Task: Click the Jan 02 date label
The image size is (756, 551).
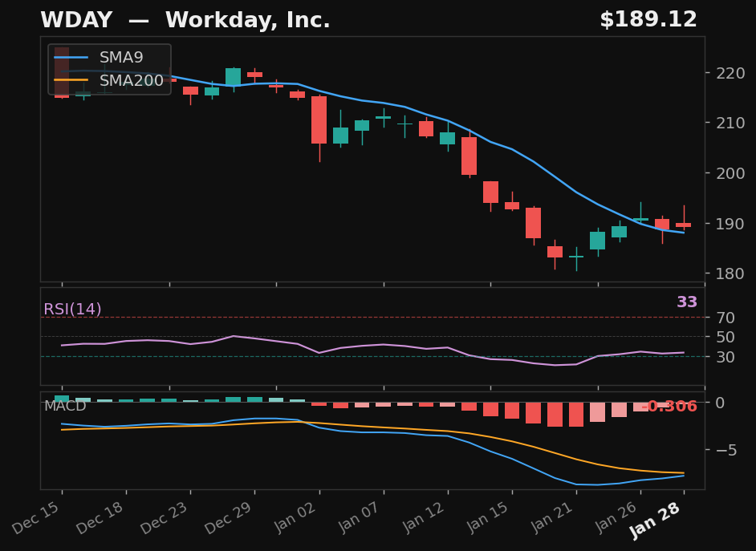Action: point(297,518)
